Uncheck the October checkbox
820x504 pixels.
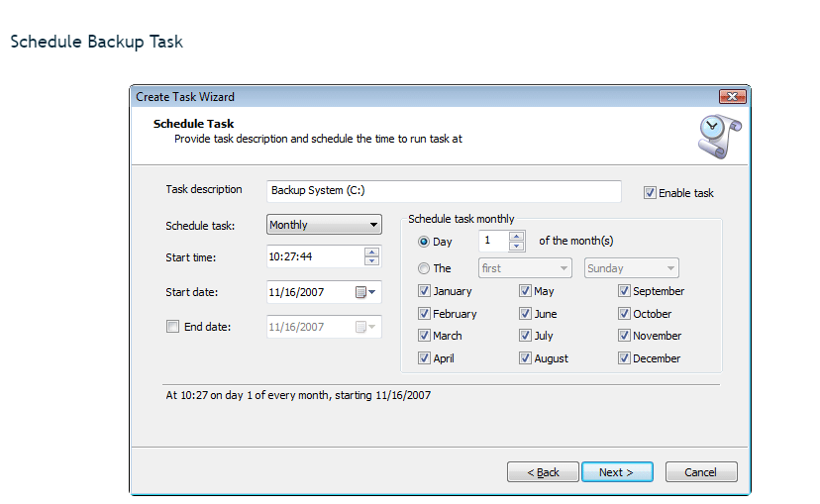(x=624, y=314)
